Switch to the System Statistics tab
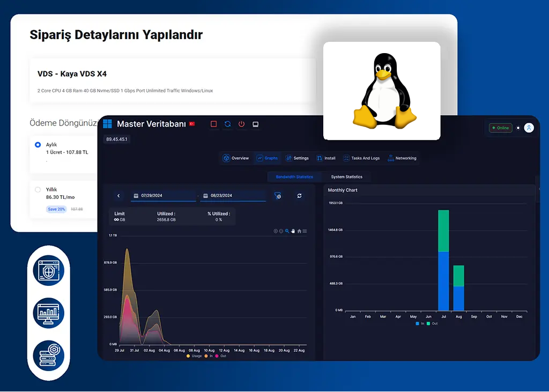This screenshot has width=549, height=392. coord(346,177)
